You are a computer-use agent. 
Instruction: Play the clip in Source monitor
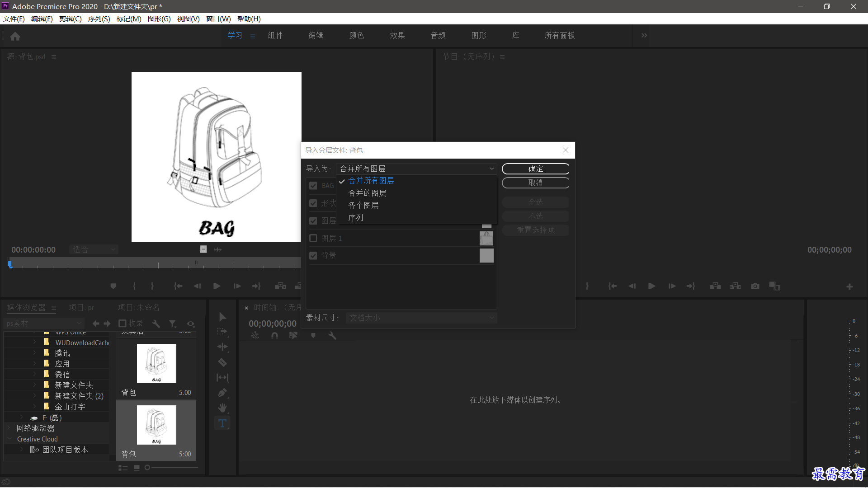[217, 286]
